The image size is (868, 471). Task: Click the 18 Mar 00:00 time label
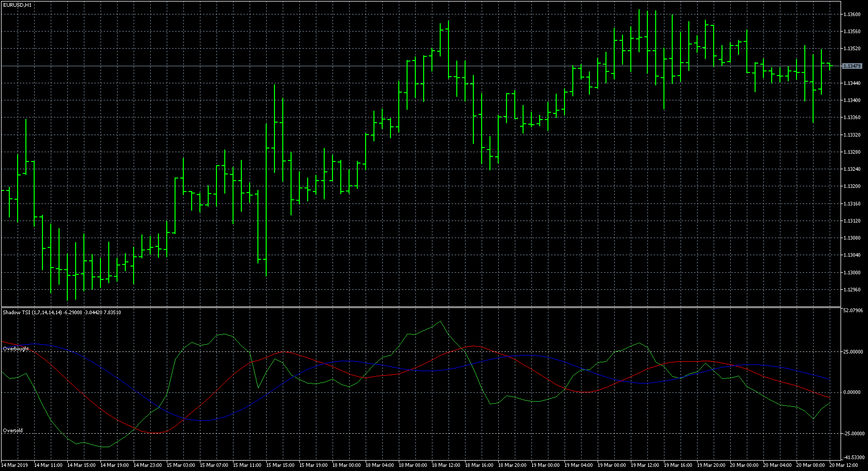(346, 465)
